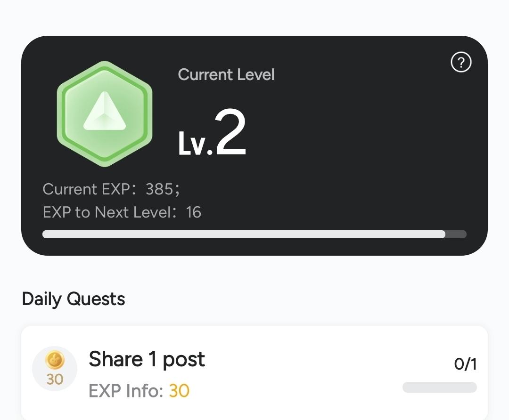Tap the empty area of the dark level card
The width and height of the screenshot is (509, 420).
[368, 141]
